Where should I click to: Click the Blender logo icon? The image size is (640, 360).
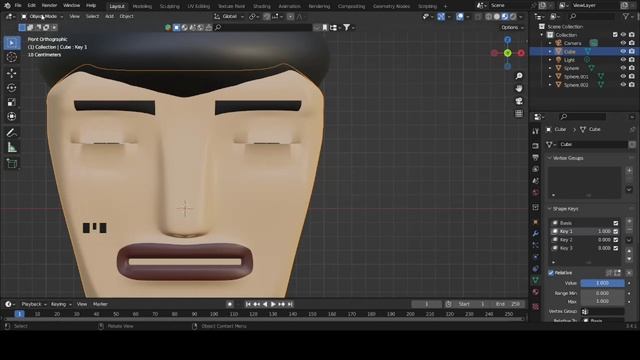pos(7,6)
